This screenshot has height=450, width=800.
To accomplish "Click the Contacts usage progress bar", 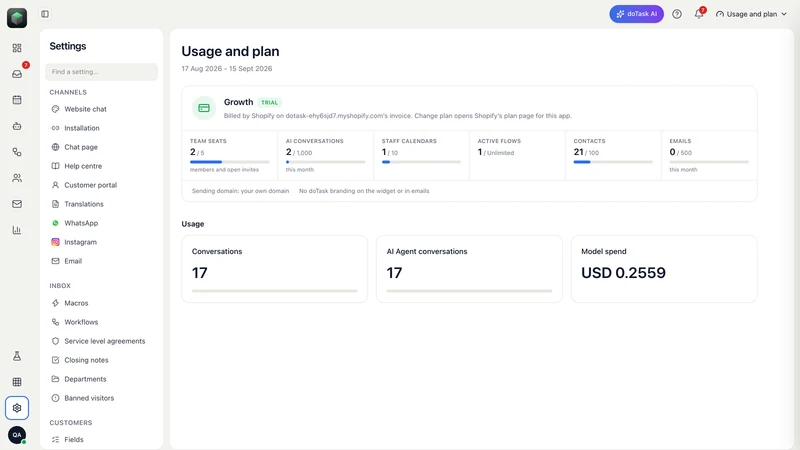I will click(613, 162).
